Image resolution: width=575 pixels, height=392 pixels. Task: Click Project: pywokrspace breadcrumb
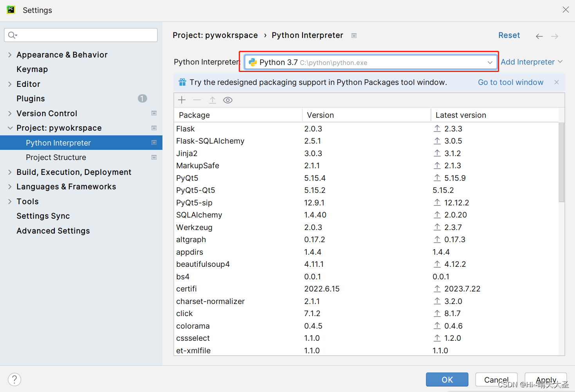click(215, 35)
